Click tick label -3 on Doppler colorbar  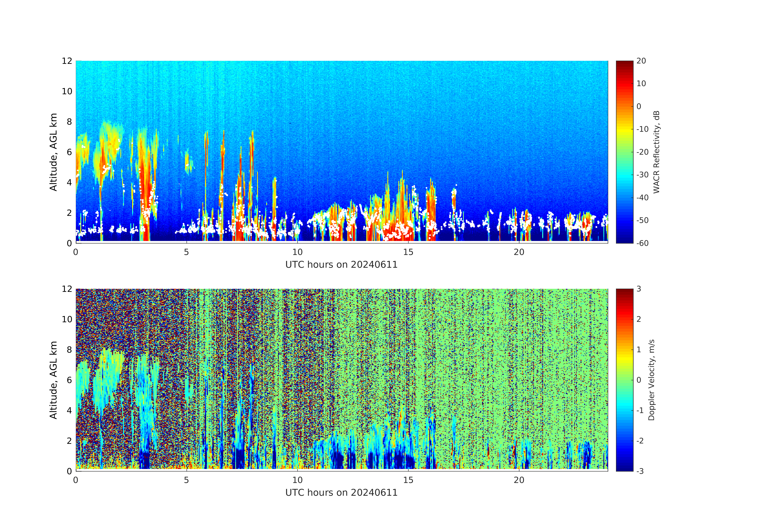pyautogui.click(x=640, y=471)
